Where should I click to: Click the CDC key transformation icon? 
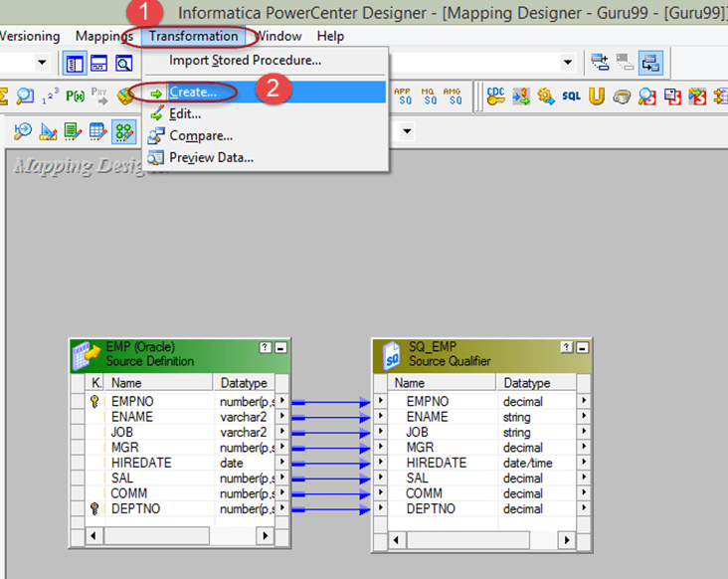(x=496, y=96)
